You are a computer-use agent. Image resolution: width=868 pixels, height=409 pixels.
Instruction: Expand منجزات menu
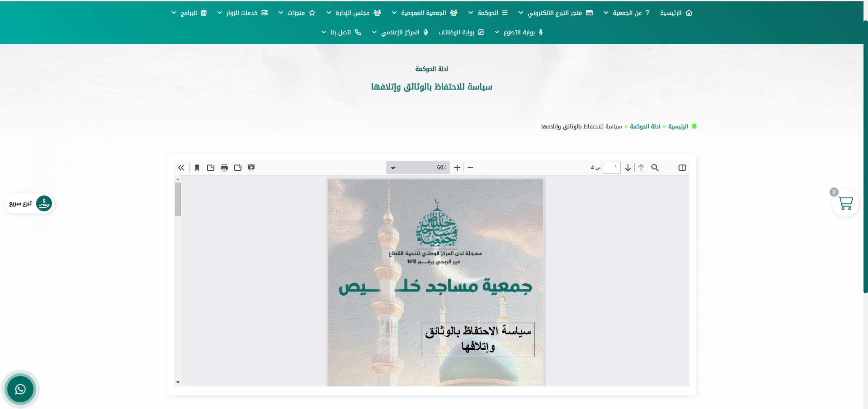tap(297, 13)
